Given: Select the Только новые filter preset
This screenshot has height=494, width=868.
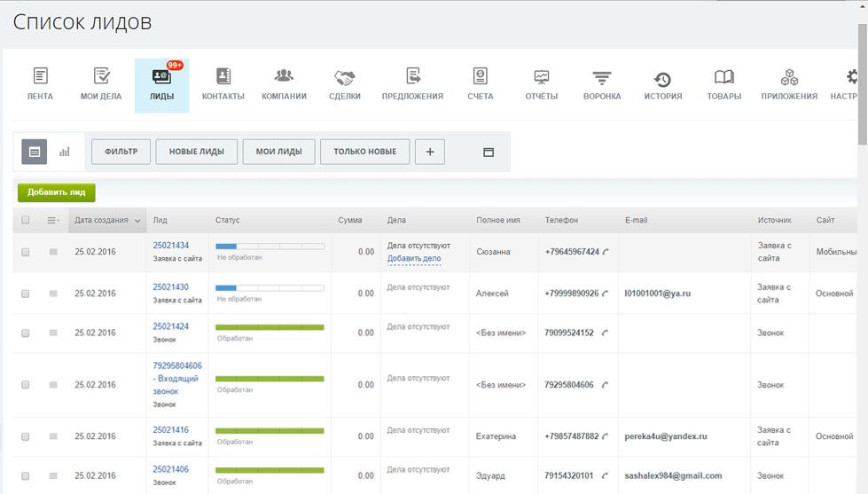Looking at the screenshot, I should [x=364, y=152].
